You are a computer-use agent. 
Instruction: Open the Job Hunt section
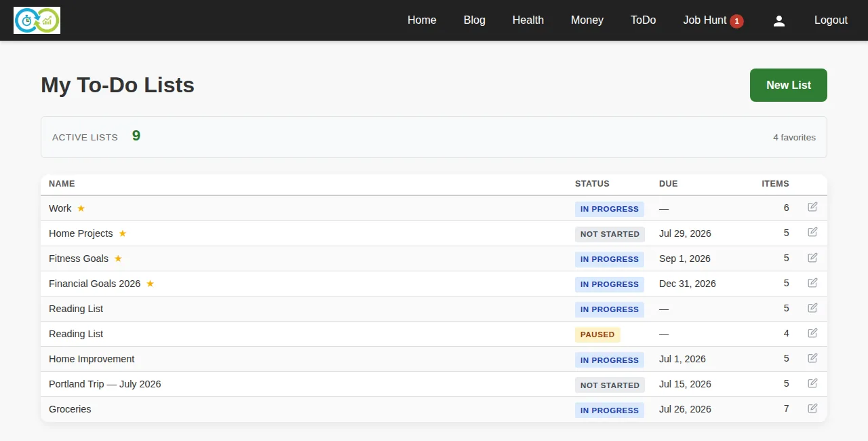tap(705, 20)
